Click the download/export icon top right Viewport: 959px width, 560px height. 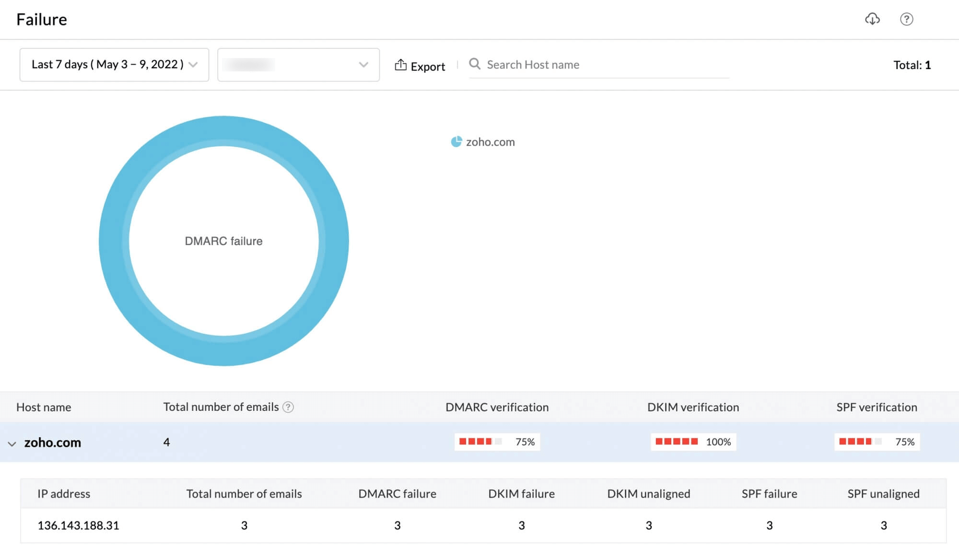point(872,18)
